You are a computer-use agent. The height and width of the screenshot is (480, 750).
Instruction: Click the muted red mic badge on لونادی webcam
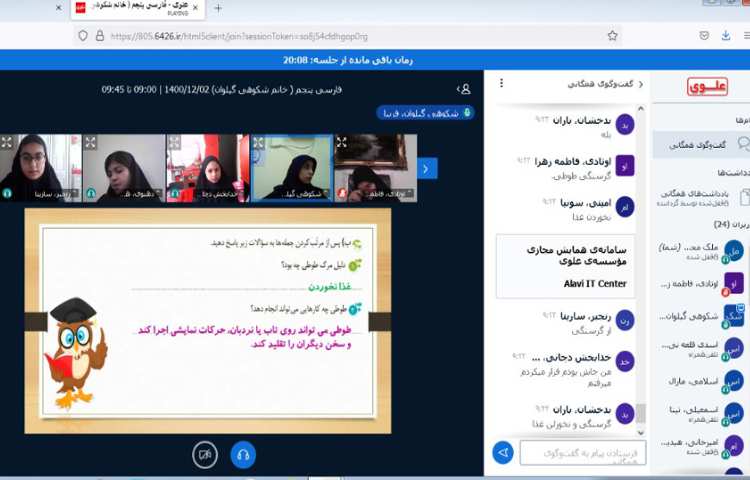pyautogui.click(x=342, y=193)
